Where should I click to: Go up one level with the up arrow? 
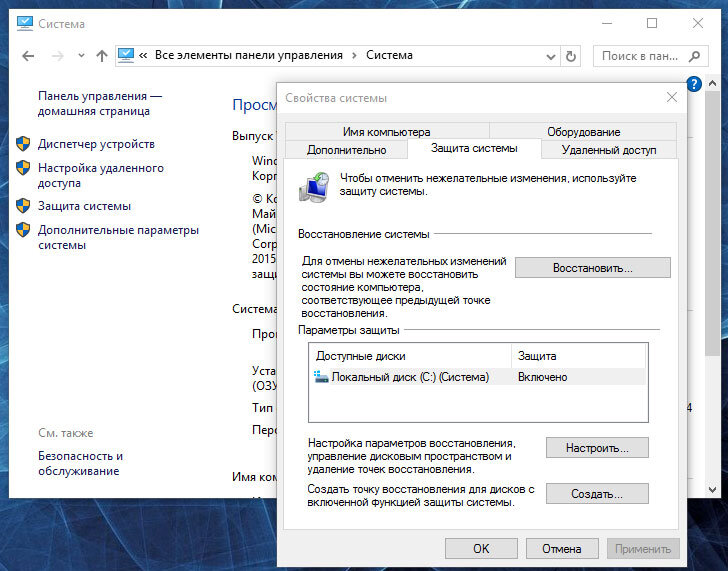coord(102,56)
